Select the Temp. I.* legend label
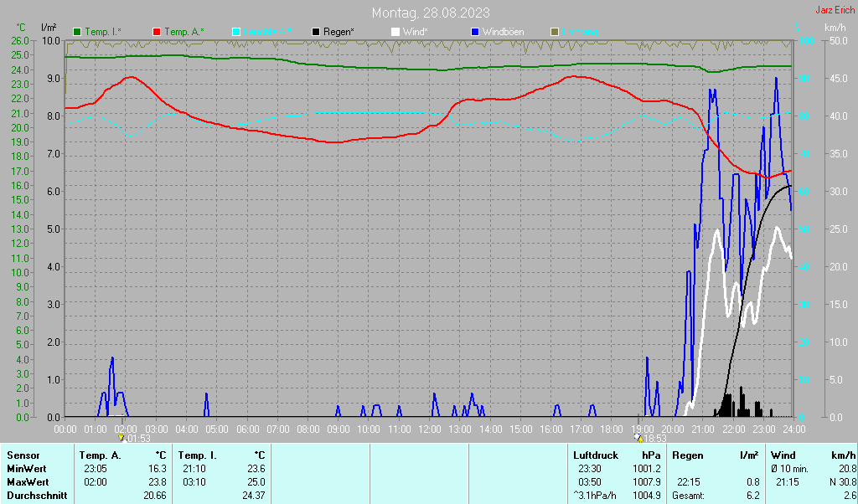The height and width of the screenshot is (504, 858). click(103, 32)
